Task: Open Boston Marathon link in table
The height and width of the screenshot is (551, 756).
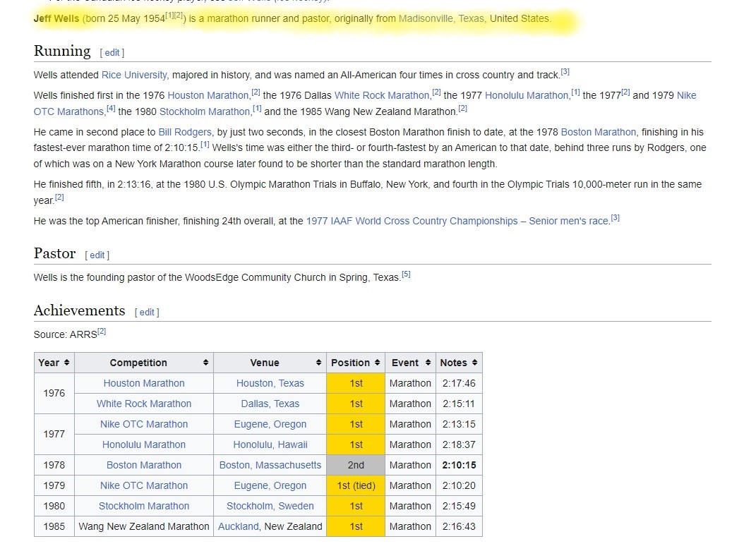Action: click(144, 465)
